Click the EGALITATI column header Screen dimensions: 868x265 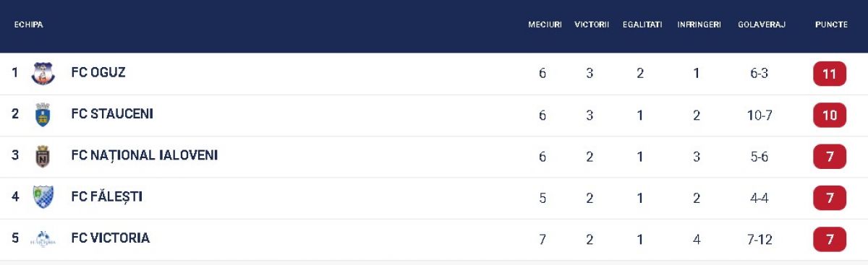pyautogui.click(x=642, y=25)
